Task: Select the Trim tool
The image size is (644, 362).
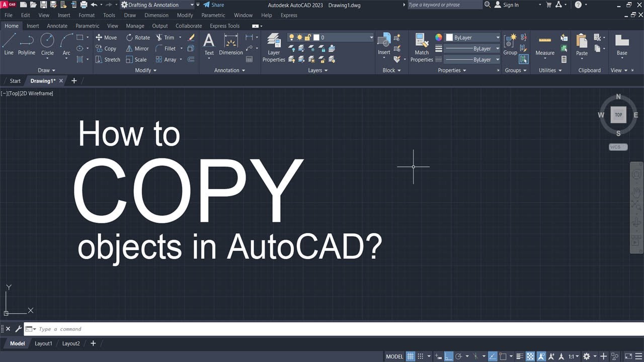Action: (x=165, y=38)
